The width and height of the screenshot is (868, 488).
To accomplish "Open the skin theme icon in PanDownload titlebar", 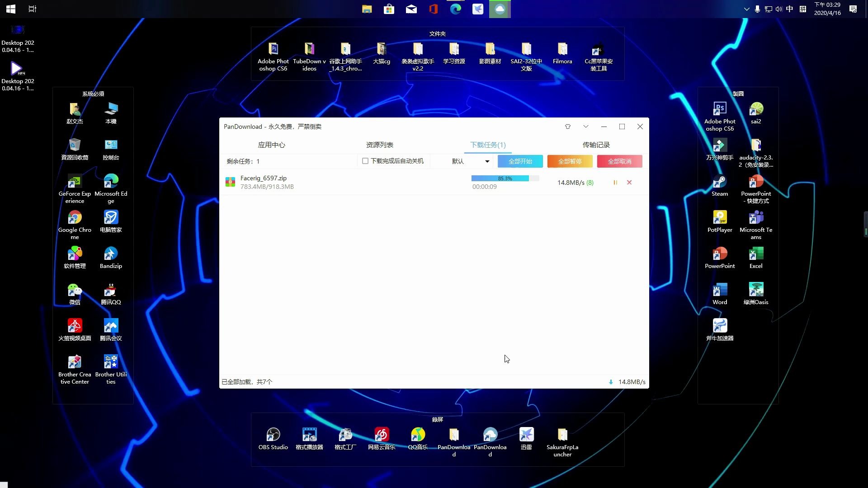I will point(568,127).
